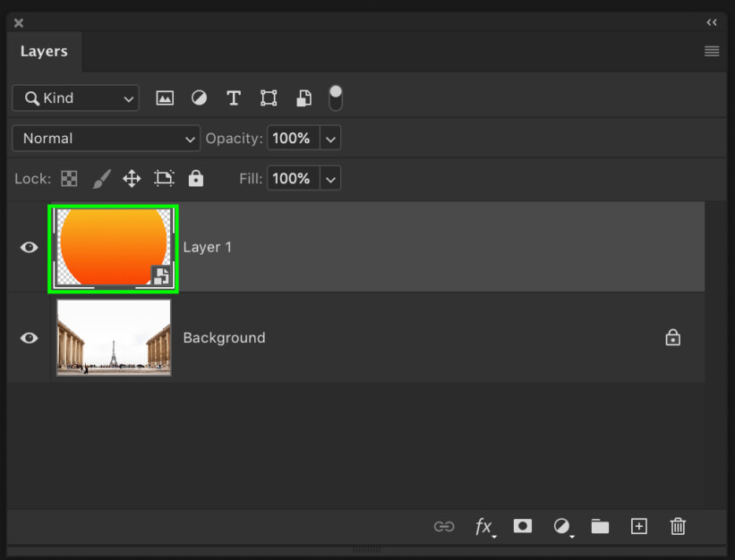Open the Kind filter dropdown
The image size is (735, 560).
[75, 98]
